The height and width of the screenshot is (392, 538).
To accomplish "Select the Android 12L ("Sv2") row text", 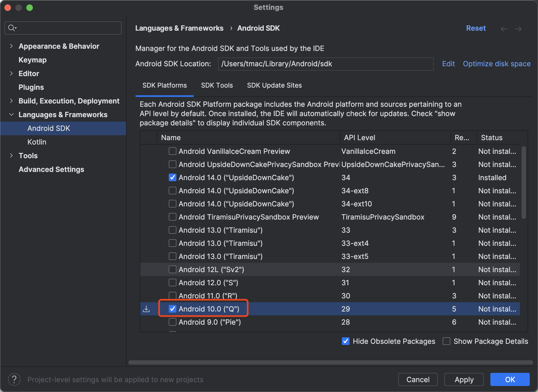I will 211,269.
